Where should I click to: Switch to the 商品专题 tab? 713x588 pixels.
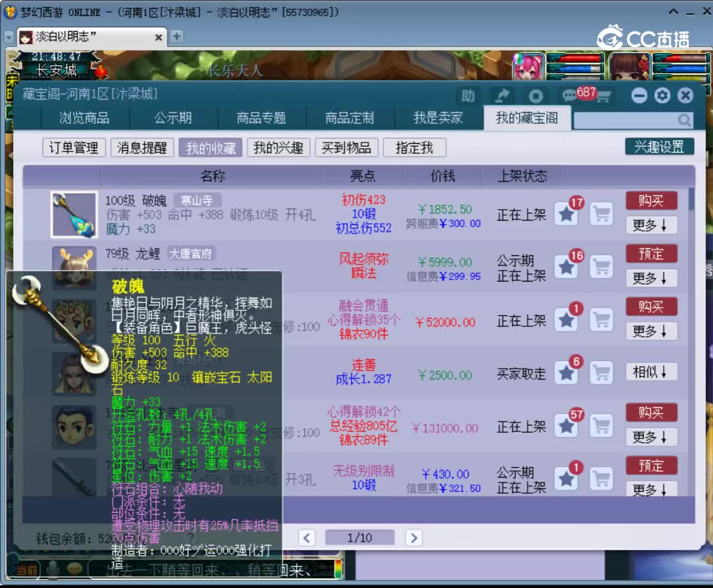[x=261, y=118]
